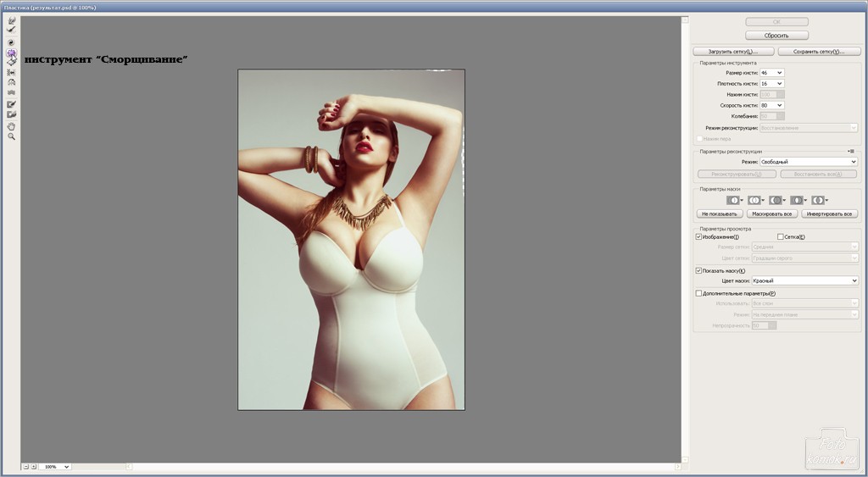Image resolution: width=868 pixels, height=477 pixels.
Task: Click the Непрозрачность value field
Action: tap(764, 325)
